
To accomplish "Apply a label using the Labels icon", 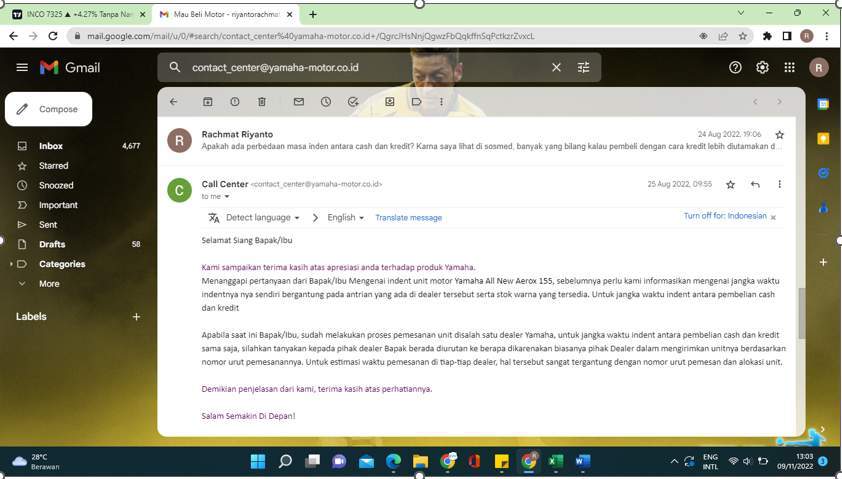I will (416, 101).
